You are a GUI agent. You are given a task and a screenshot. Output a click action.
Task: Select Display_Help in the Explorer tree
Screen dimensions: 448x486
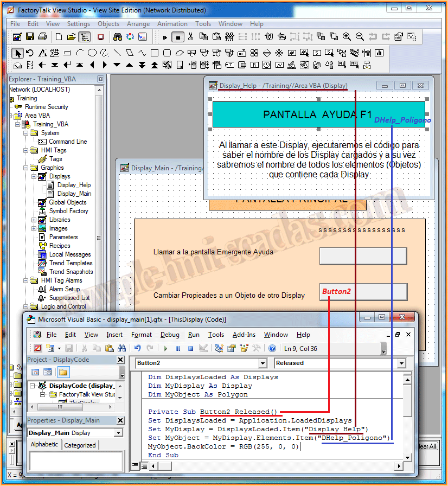point(74,185)
